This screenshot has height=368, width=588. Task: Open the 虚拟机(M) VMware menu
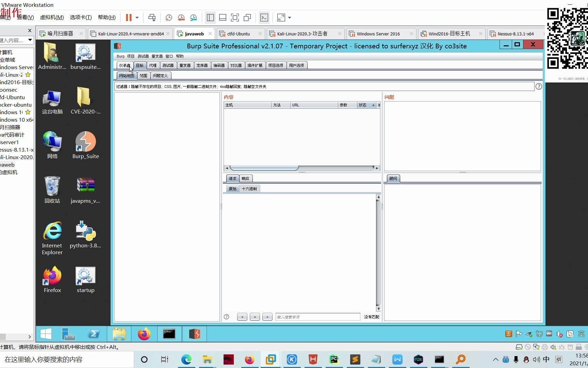click(x=52, y=17)
